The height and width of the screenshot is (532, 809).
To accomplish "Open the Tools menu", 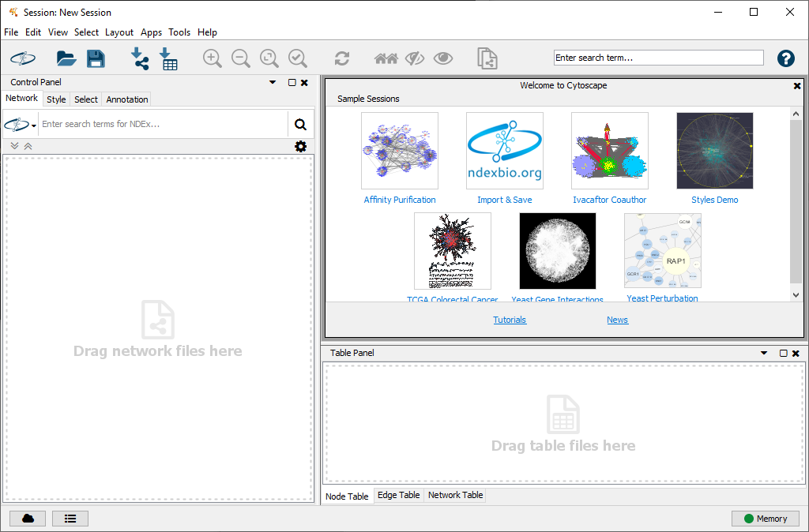I will tap(179, 32).
